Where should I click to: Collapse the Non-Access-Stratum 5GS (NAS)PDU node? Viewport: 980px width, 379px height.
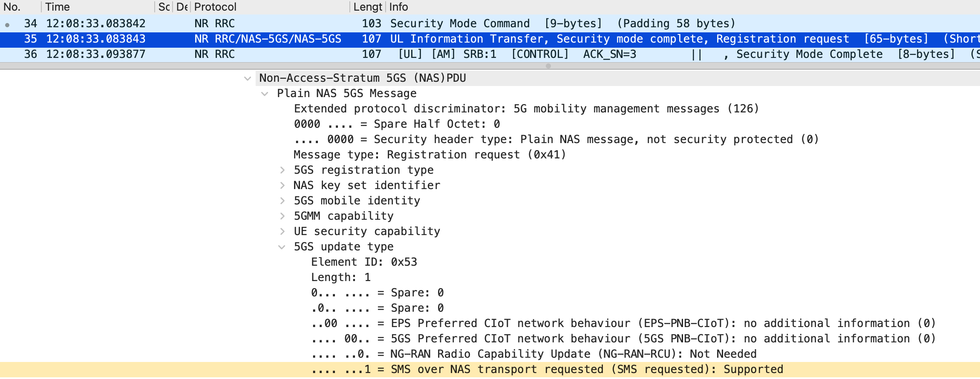click(x=248, y=78)
